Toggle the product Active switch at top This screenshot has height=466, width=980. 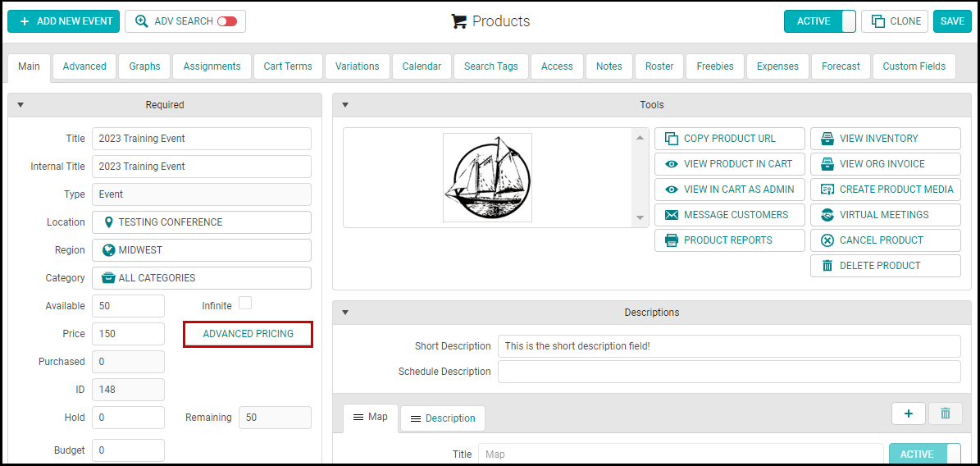point(820,21)
